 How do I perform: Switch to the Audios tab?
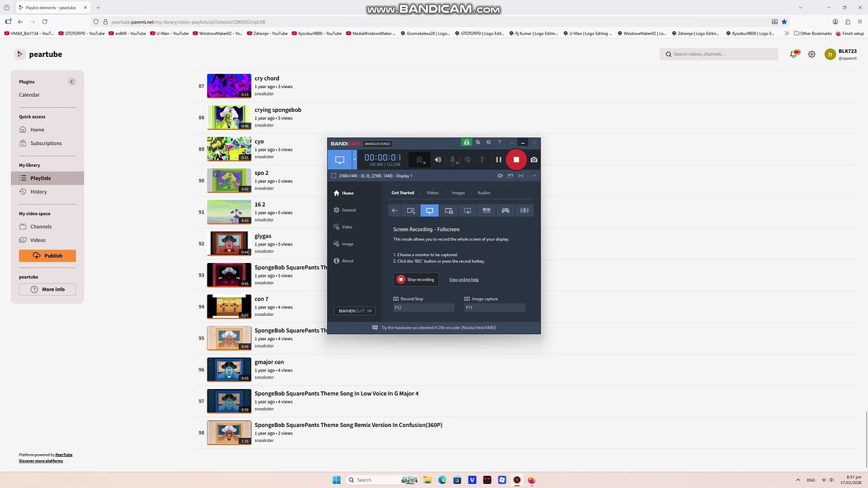(484, 193)
